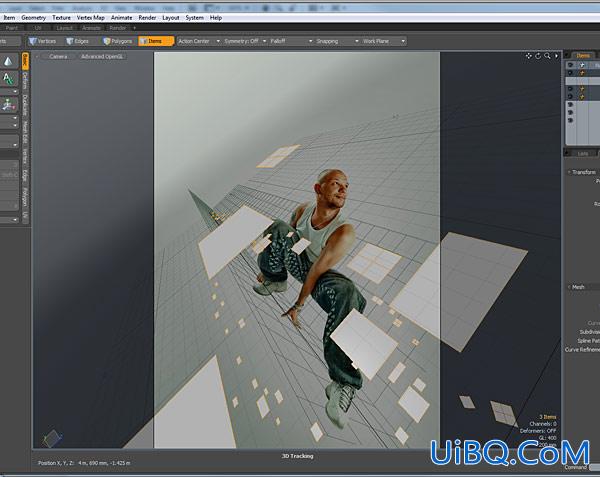Toggle the bottom-most eye icon in Items list
Image resolution: width=600 pixels, height=477 pixels.
click(x=570, y=120)
